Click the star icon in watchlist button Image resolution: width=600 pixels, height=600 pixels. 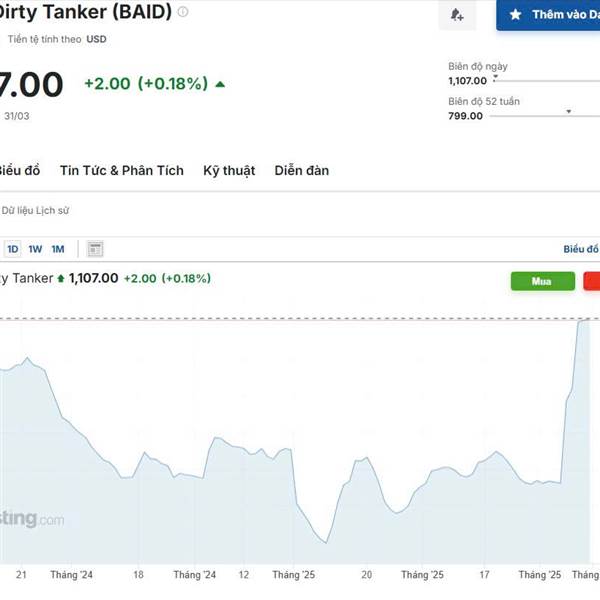[515, 15]
